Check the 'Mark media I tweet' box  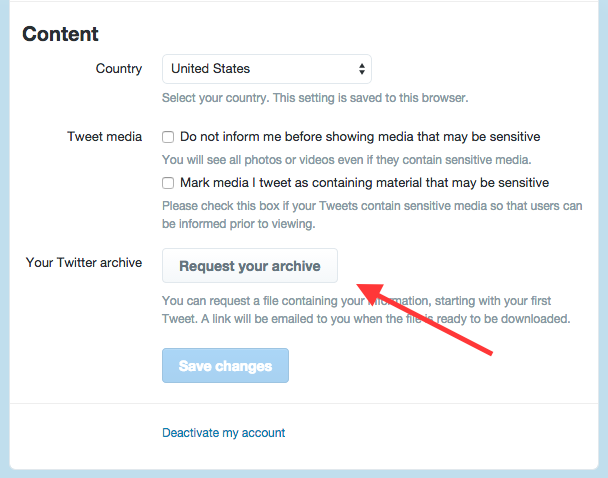click(x=169, y=183)
